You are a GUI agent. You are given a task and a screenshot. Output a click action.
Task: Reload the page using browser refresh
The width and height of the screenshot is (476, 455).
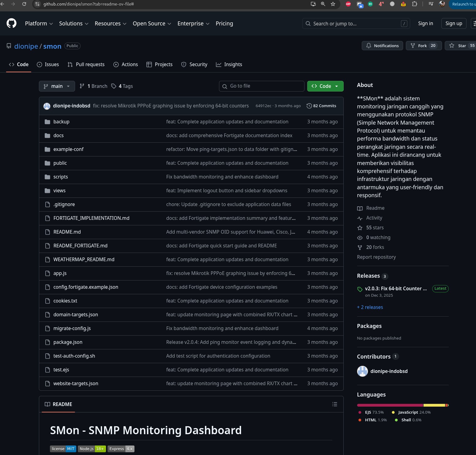pos(24,4)
